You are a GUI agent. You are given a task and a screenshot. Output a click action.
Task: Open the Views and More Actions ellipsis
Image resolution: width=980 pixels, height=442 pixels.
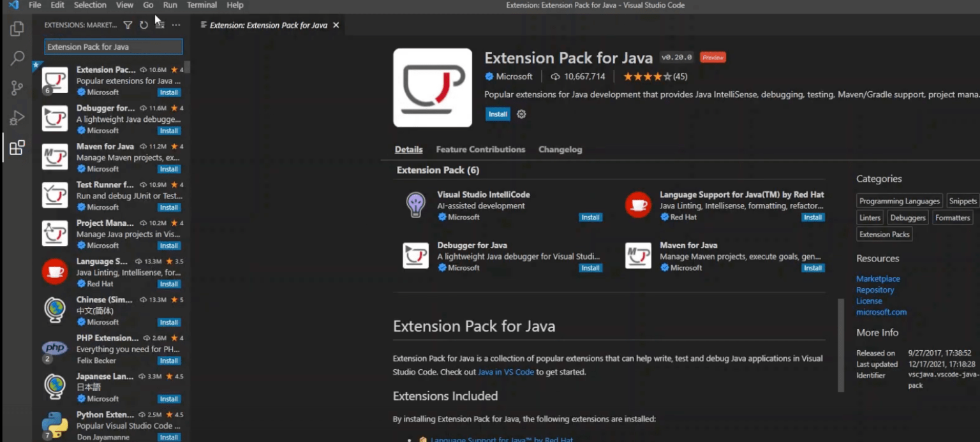(176, 25)
